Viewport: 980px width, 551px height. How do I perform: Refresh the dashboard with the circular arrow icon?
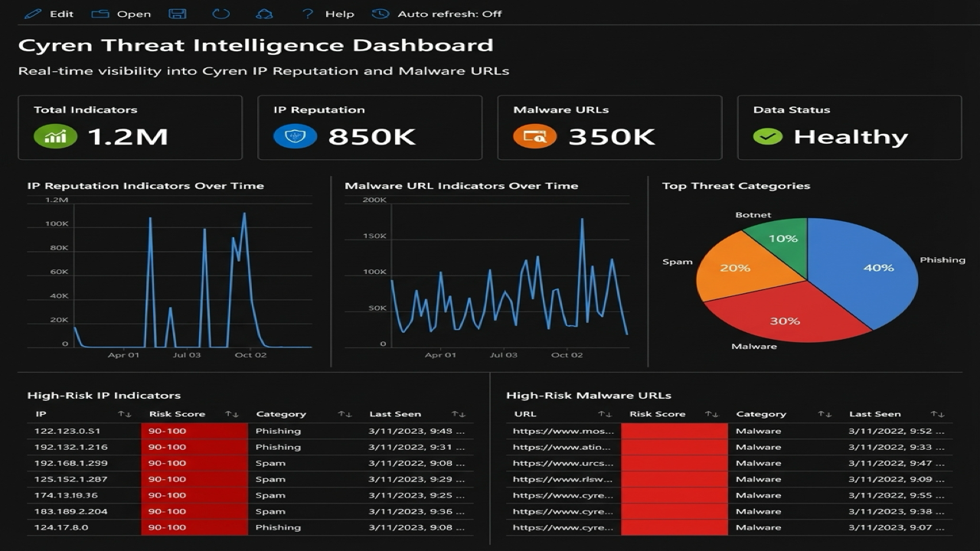221,14
